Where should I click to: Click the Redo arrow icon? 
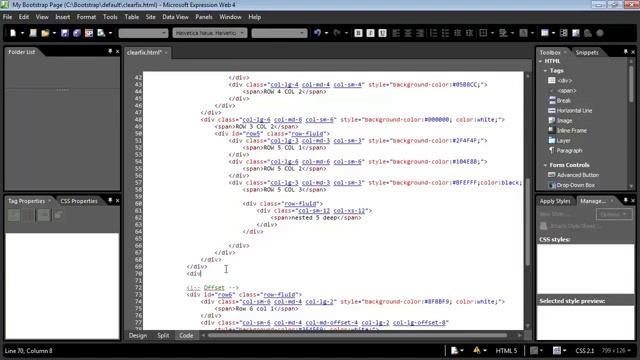337,33
